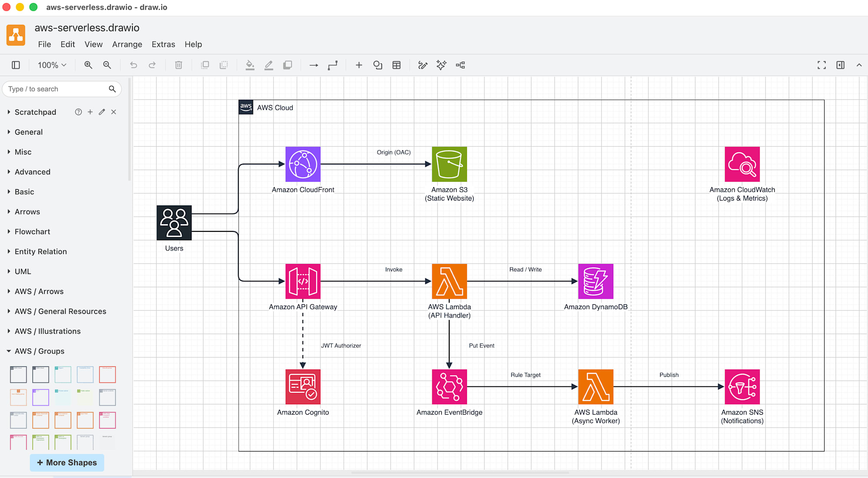Redo the last undone action
Screen dimensions: 868x478
(x=152, y=65)
